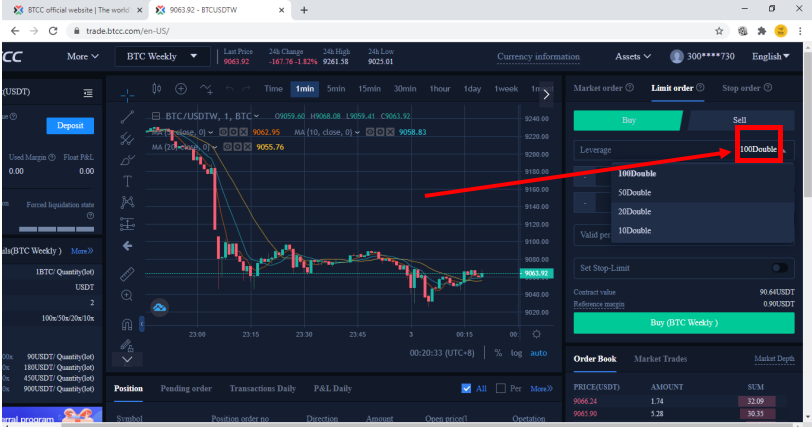Switch to the Market order tab
The width and height of the screenshot is (812, 427).
[x=598, y=88]
